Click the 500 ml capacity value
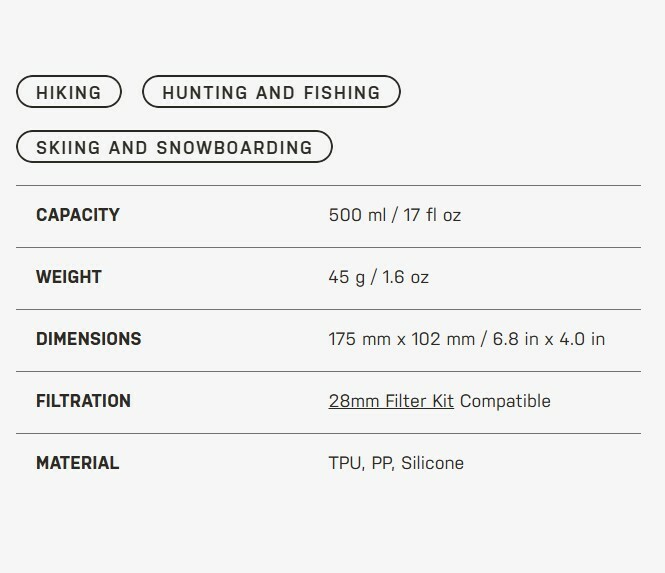 [x=357, y=215]
